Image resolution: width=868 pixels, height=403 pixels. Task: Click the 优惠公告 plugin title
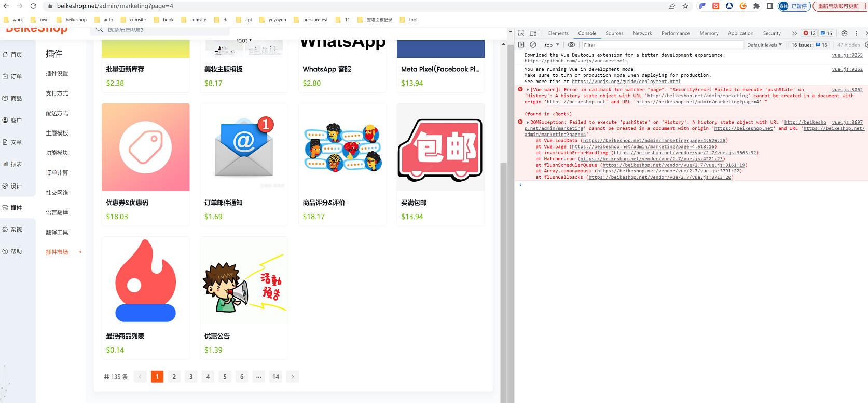(x=217, y=336)
